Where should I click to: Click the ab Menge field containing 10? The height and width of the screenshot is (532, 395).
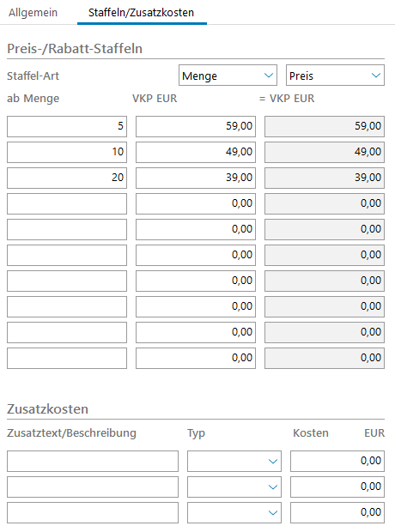[x=67, y=152]
